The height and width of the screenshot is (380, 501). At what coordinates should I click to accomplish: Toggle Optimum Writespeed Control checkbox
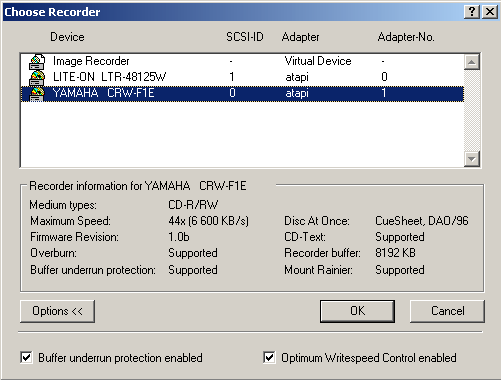(x=269, y=358)
